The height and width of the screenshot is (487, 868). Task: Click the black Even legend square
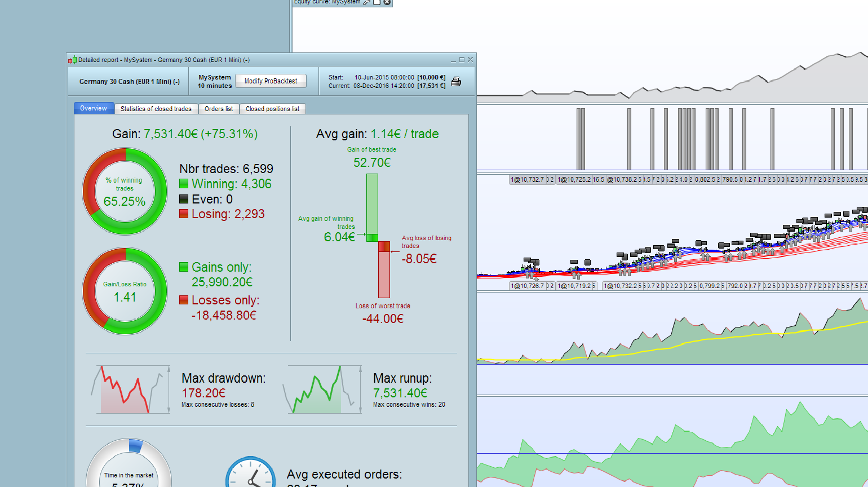pos(184,199)
